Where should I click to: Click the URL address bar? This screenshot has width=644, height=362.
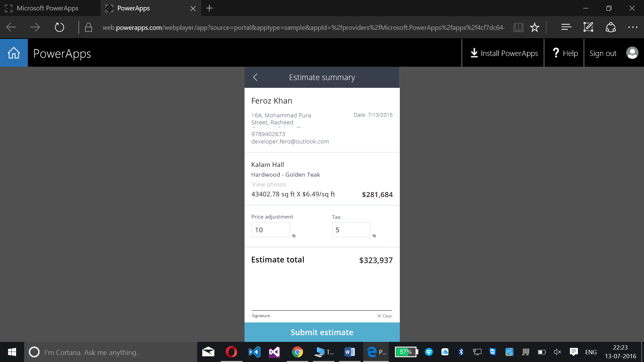[303, 27]
